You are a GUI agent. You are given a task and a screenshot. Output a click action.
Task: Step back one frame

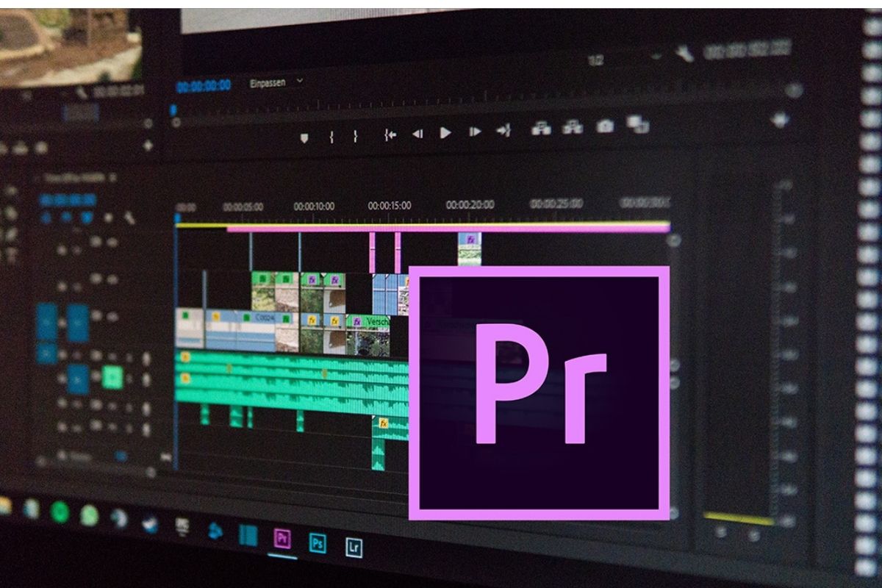point(417,134)
